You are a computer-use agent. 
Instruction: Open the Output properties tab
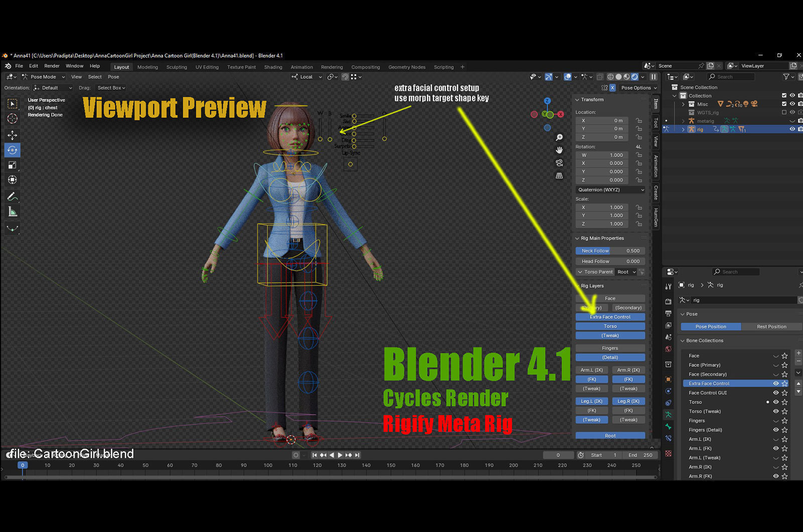point(668,313)
